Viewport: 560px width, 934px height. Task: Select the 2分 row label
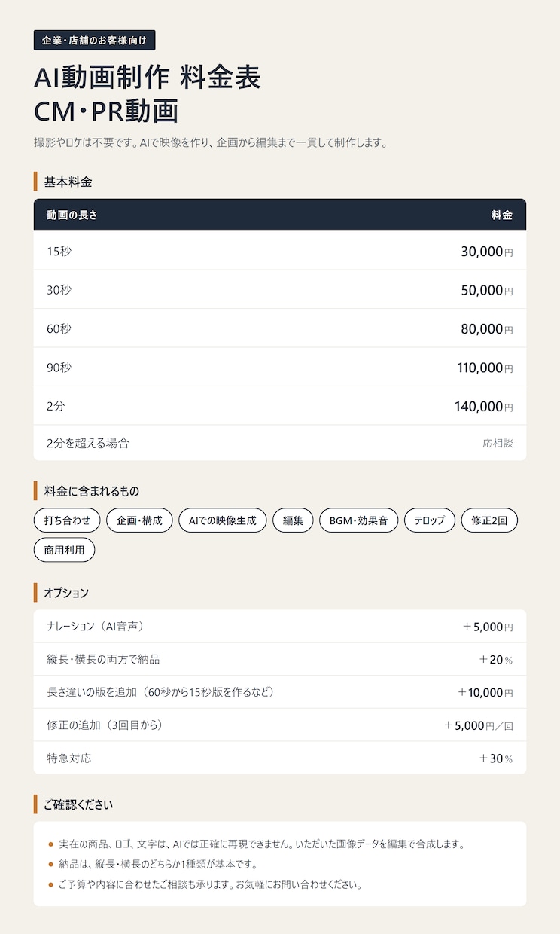click(x=56, y=406)
